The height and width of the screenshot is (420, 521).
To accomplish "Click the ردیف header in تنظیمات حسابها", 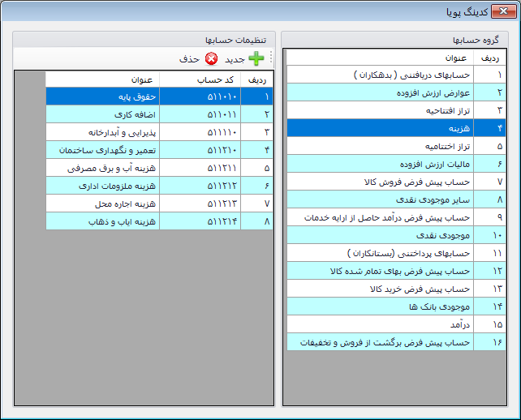I will tap(257, 79).
